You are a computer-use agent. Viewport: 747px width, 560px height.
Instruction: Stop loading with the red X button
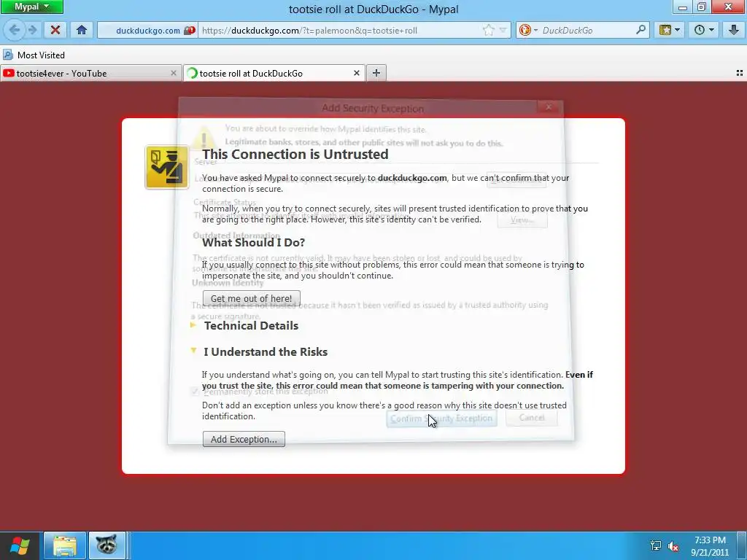(55, 31)
